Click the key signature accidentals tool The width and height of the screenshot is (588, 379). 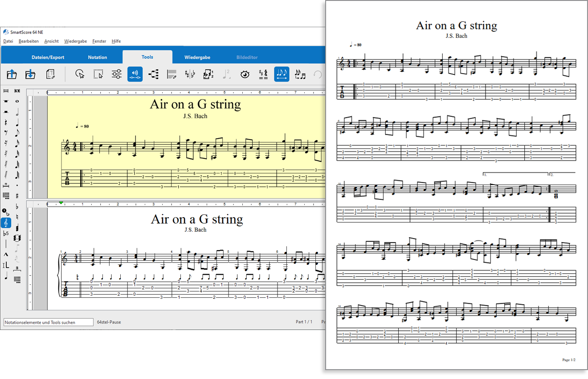189,74
